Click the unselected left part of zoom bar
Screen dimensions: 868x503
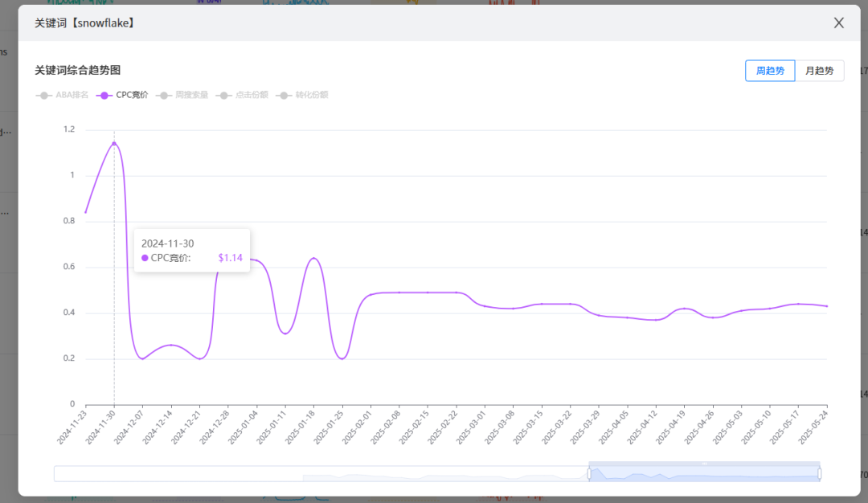321,474
